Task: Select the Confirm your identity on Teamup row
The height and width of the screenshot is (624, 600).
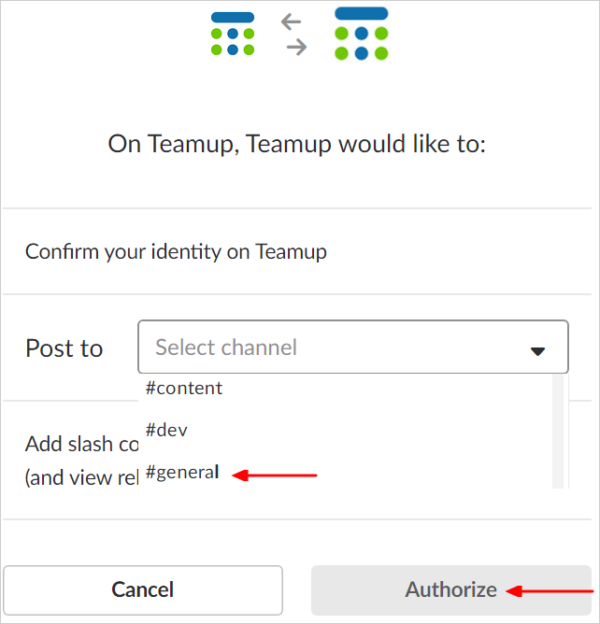Action: (297, 252)
